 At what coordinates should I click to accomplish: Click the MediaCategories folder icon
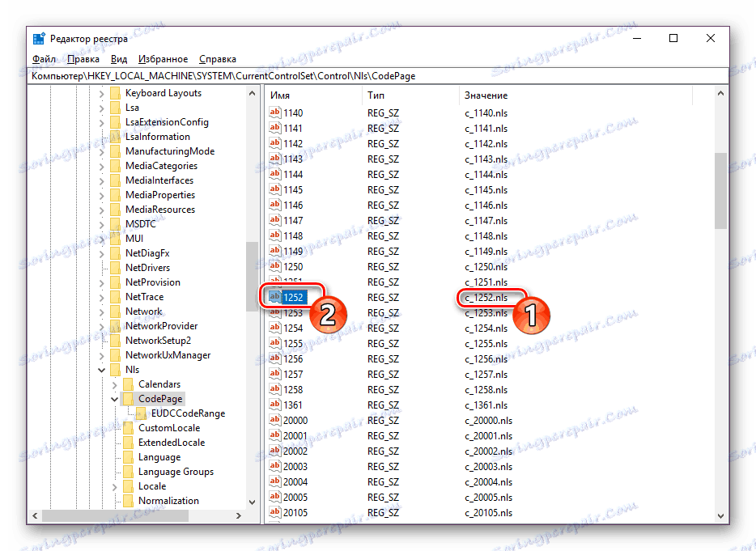(115, 166)
